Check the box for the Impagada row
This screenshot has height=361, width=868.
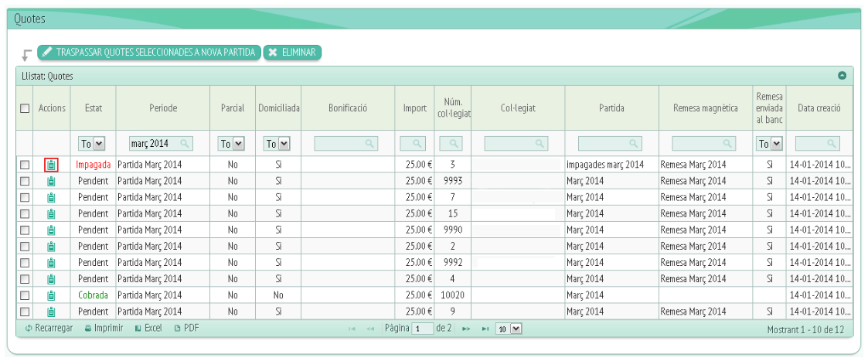[25, 165]
